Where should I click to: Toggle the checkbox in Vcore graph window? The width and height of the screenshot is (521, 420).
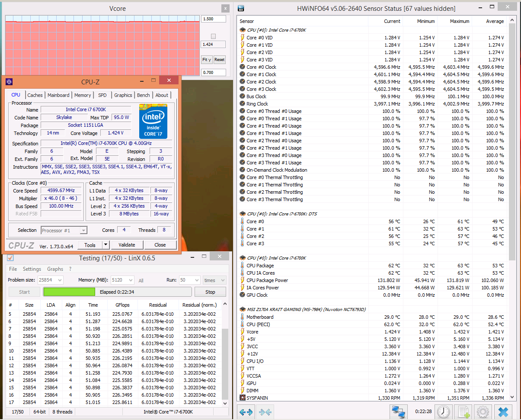coord(213,36)
